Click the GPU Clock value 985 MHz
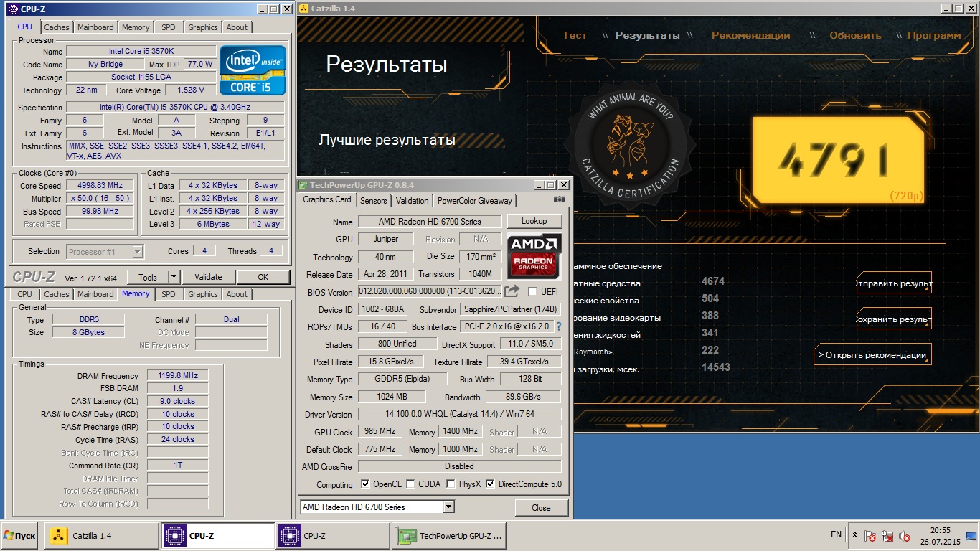 [x=380, y=432]
